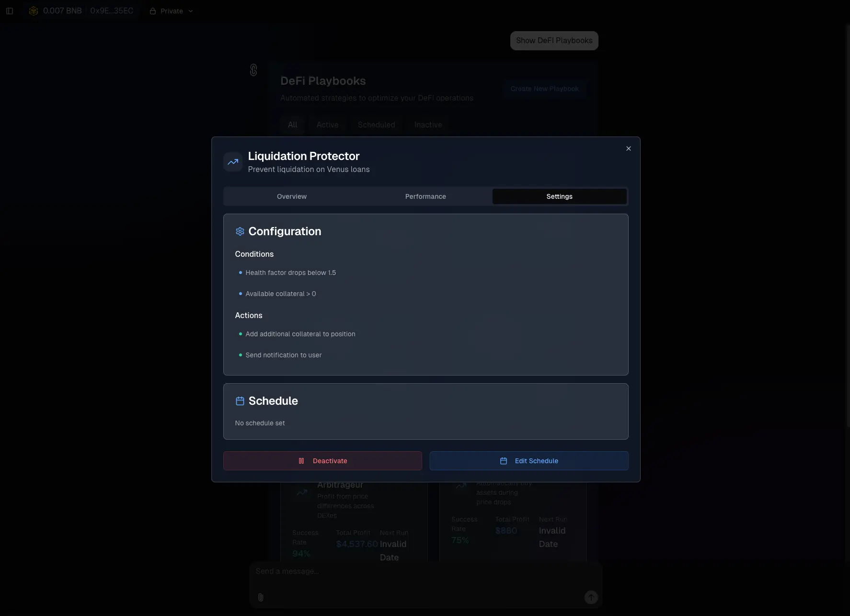The width and height of the screenshot is (850, 616).
Task: Click the 0.007 BNB balance
Action: click(62, 11)
